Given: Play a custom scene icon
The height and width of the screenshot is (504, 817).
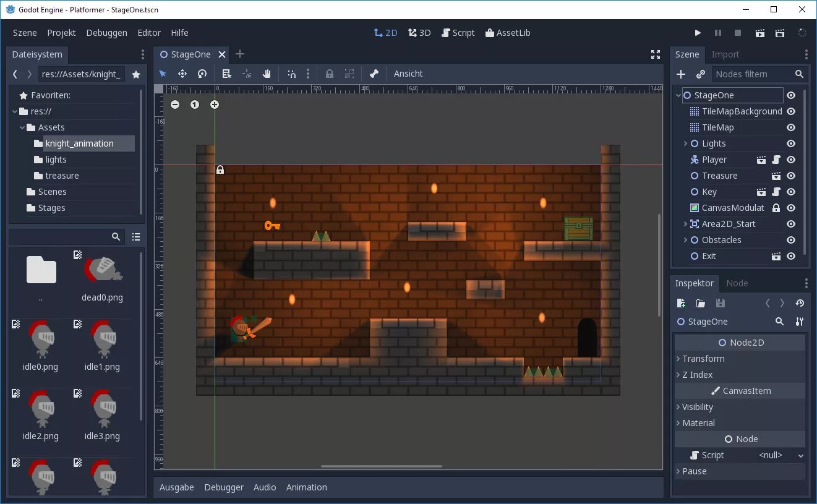Looking at the screenshot, I should point(780,33).
